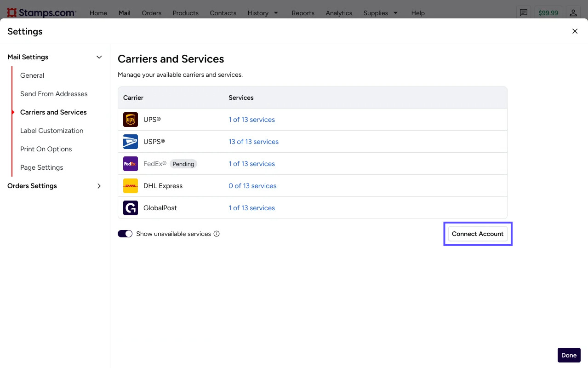Screen dimensions: 588x368
Task: Open DHL Express 0 of 13 services link
Action: coord(252,186)
